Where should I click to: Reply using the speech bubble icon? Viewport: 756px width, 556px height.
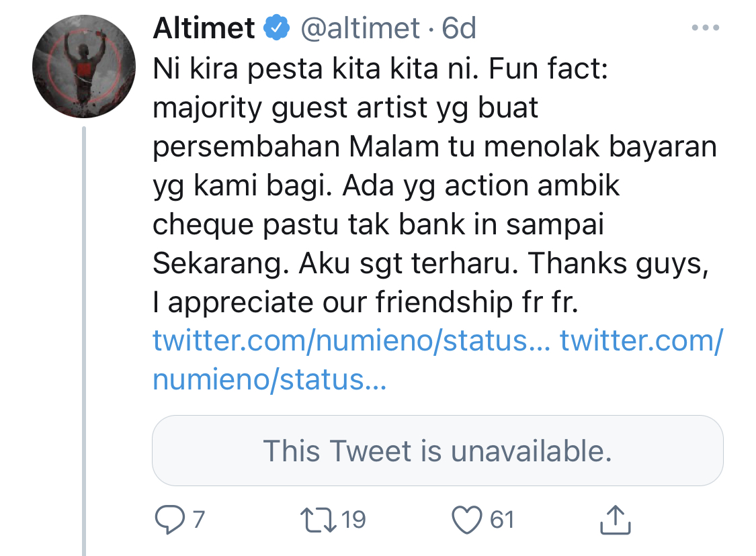click(167, 520)
